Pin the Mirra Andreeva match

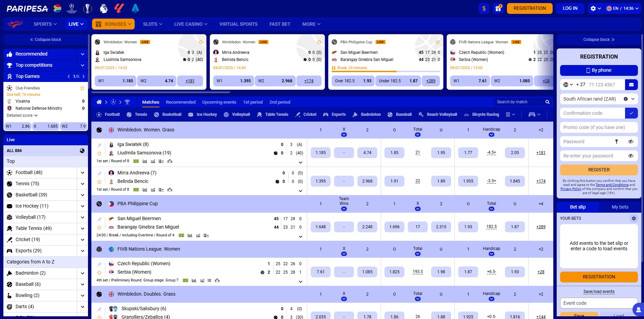click(x=99, y=173)
